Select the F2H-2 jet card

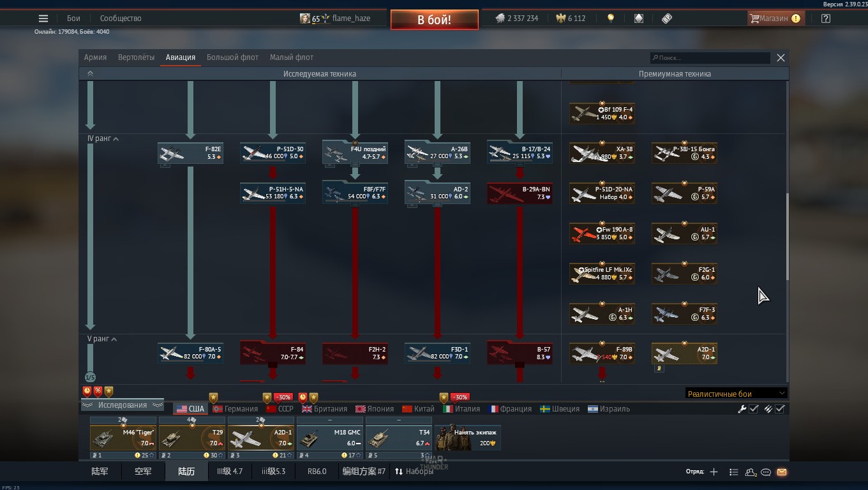[355, 353]
